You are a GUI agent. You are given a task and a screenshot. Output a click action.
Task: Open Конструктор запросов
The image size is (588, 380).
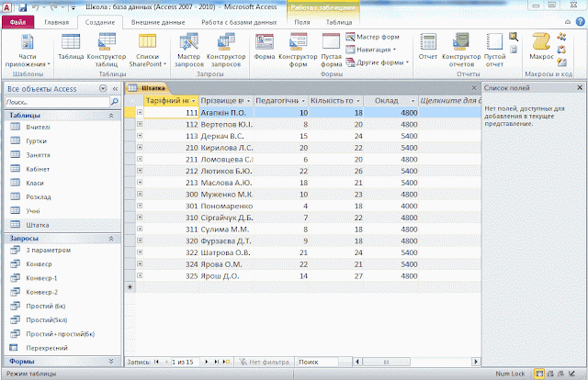pyautogui.click(x=226, y=50)
